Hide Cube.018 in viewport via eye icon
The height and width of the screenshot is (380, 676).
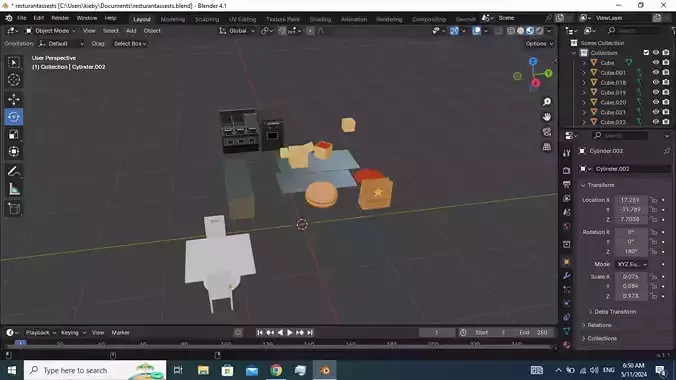pyautogui.click(x=656, y=82)
